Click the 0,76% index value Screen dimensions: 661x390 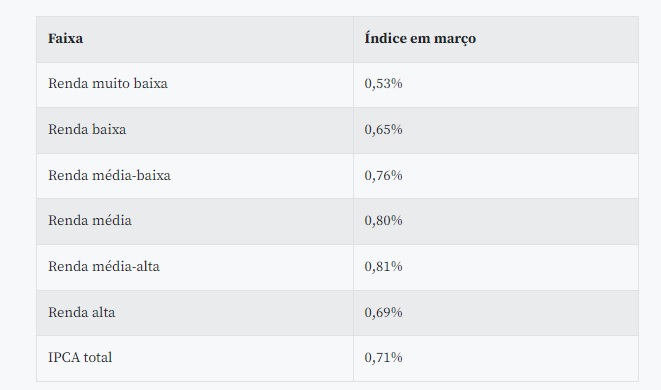[383, 175]
